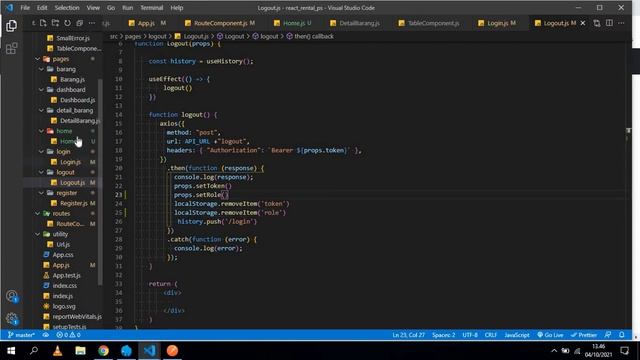Click the explorer vertical scrollbar
The width and height of the screenshot is (640, 360).
point(100,182)
